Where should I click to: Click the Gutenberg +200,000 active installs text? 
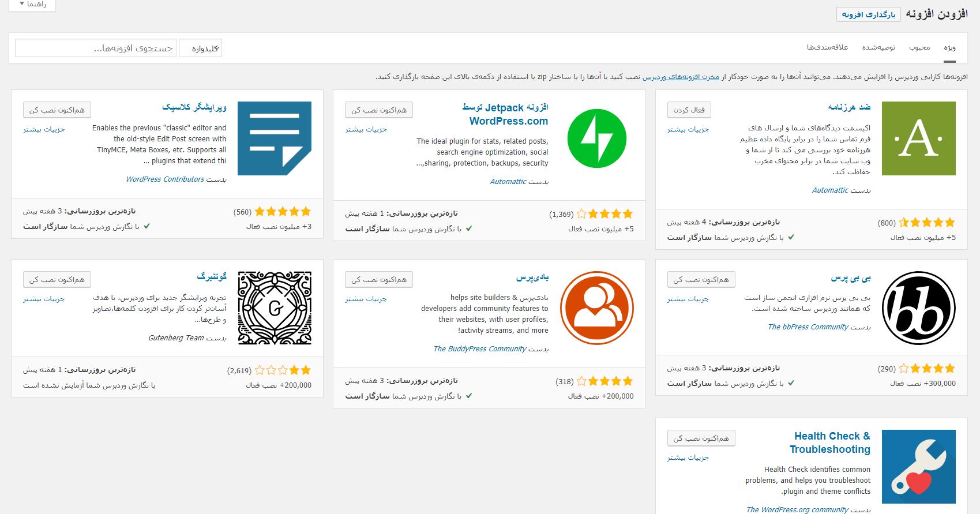279,385
